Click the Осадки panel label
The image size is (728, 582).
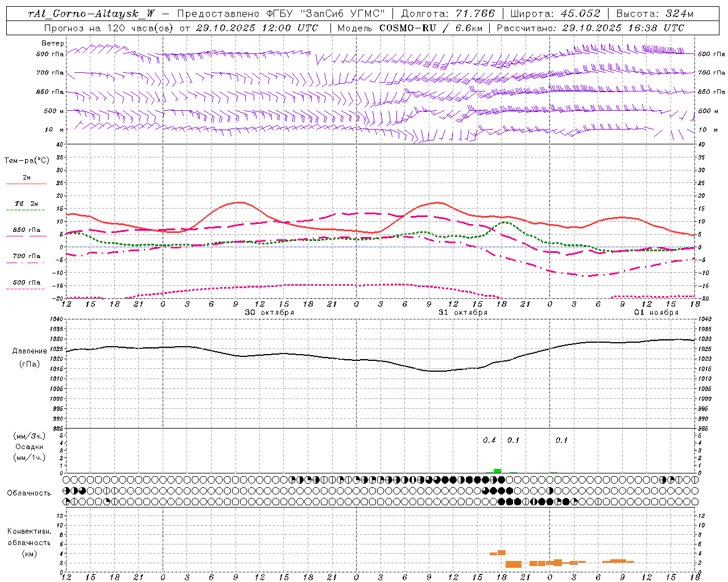(x=30, y=447)
